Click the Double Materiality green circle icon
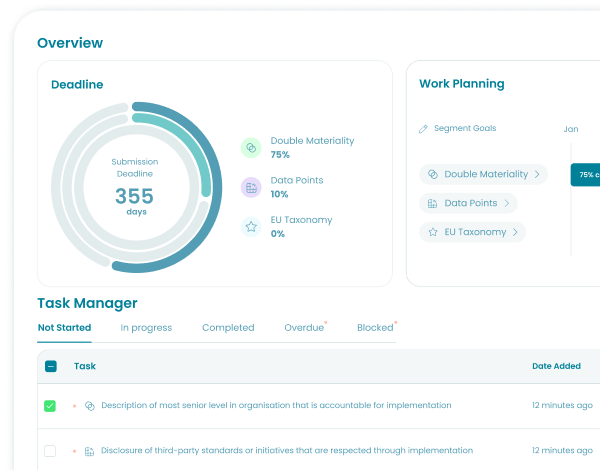600x470 pixels. point(251,148)
